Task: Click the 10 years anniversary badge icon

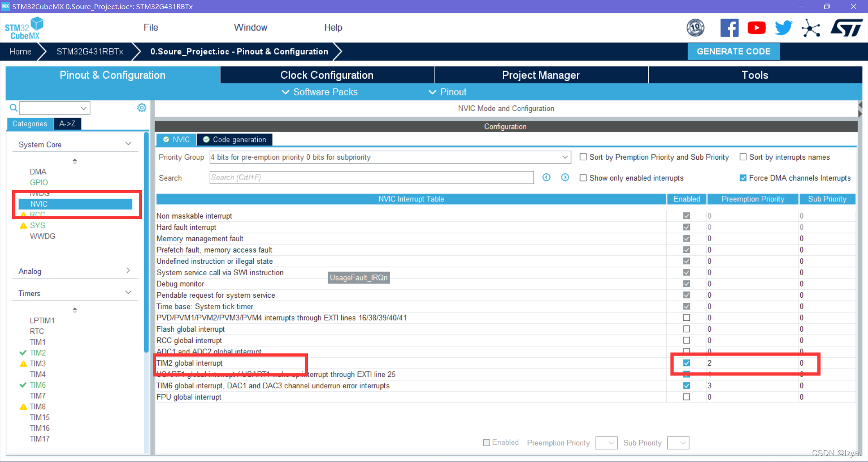Action: (x=695, y=28)
